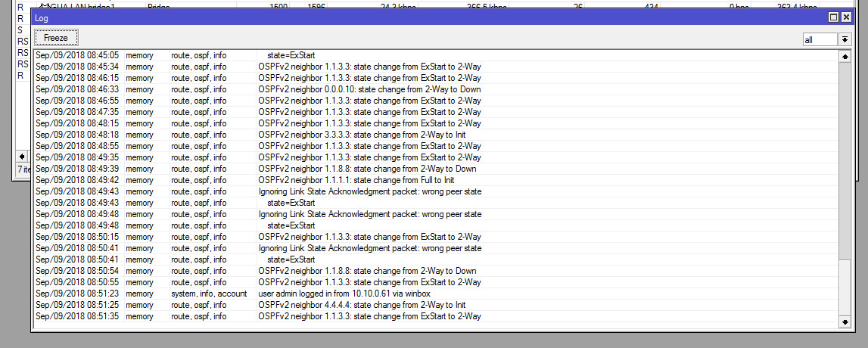Maximize the Log window
The image size is (868, 348).
(x=834, y=17)
